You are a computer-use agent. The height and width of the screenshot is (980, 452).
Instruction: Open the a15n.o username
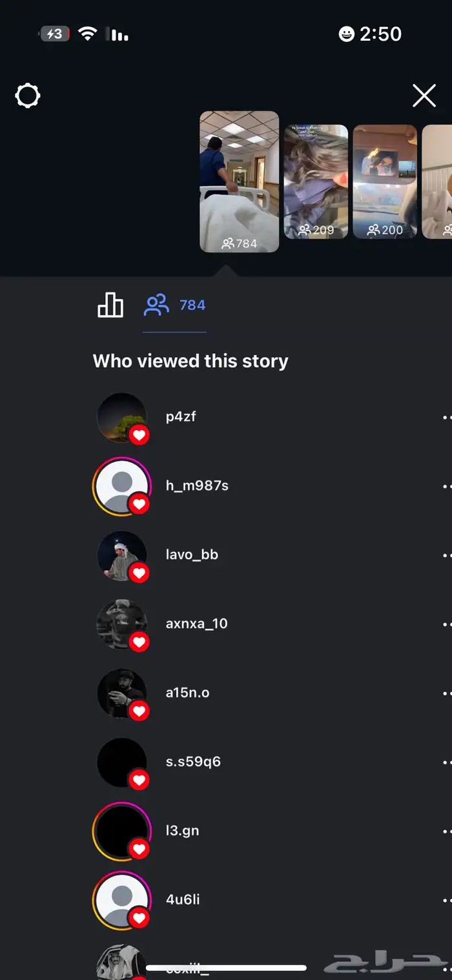[188, 693]
